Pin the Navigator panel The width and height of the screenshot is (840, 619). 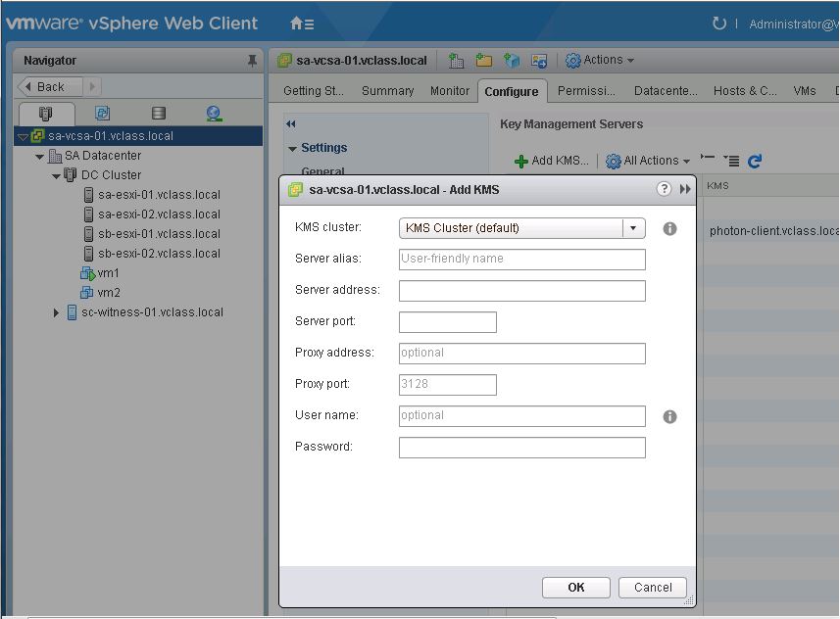pyautogui.click(x=252, y=61)
